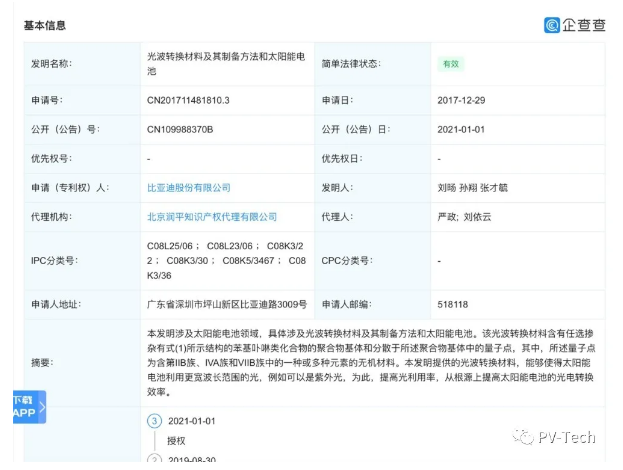
Task: Click the 企查查 logo icon
Action: coord(552,25)
